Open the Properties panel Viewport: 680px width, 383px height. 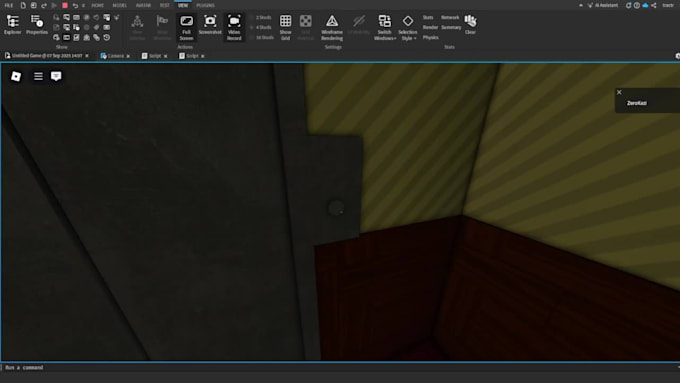[36, 25]
